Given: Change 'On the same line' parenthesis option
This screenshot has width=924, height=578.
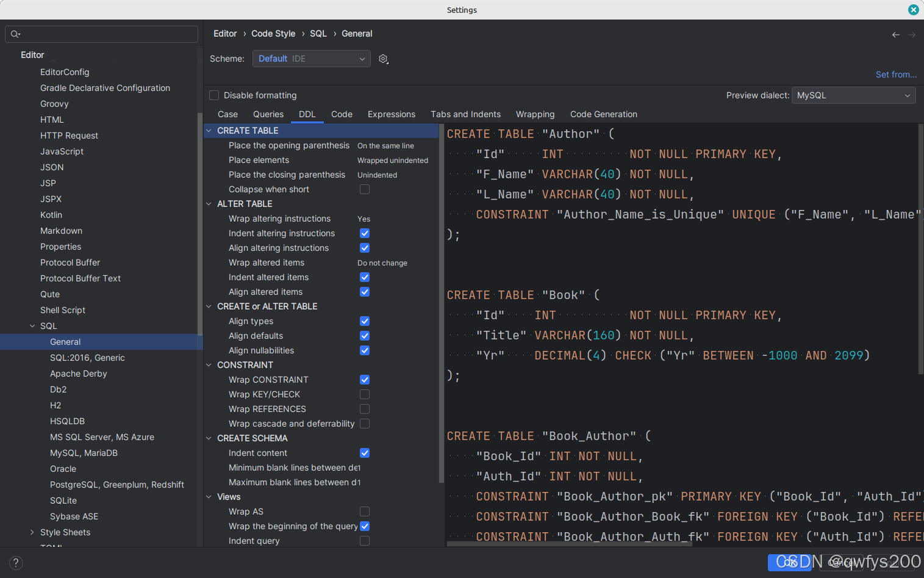Looking at the screenshot, I should pyautogui.click(x=385, y=146).
